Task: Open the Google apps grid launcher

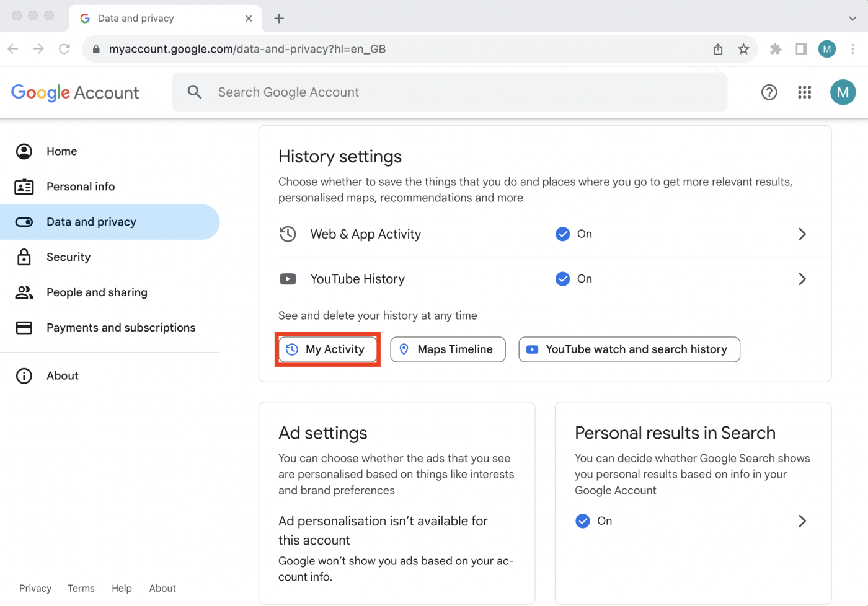Action: (x=804, y=92)
